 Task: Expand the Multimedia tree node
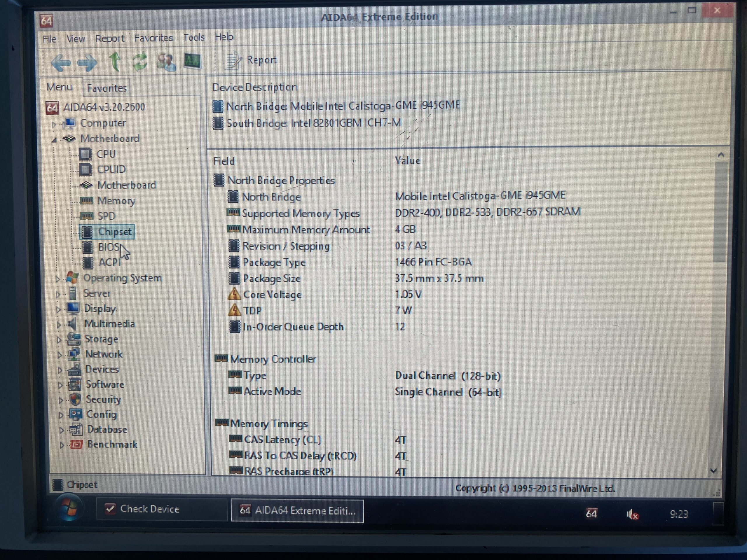click(59, 325)
